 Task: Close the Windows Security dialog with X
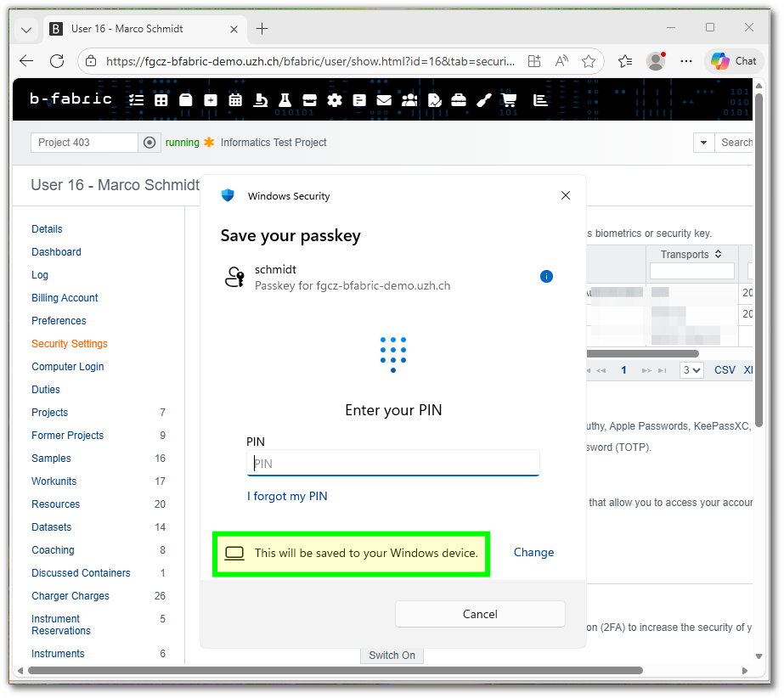566,195
